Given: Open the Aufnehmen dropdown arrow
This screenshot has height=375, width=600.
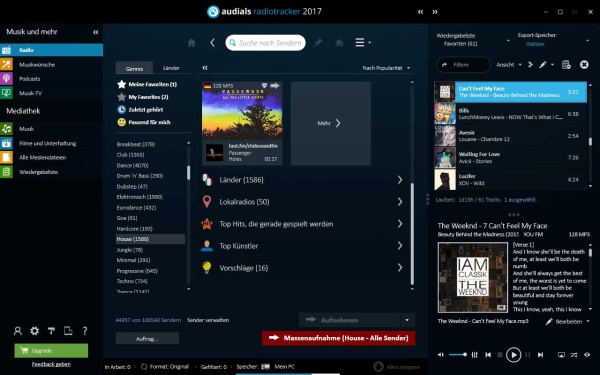Looking at the screenshot, I should click(407, 320).
